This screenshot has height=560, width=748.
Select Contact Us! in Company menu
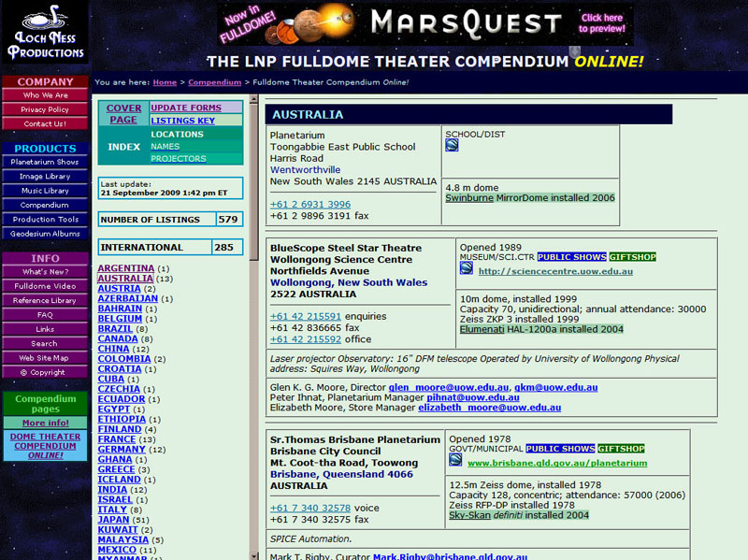click(45, 124)
